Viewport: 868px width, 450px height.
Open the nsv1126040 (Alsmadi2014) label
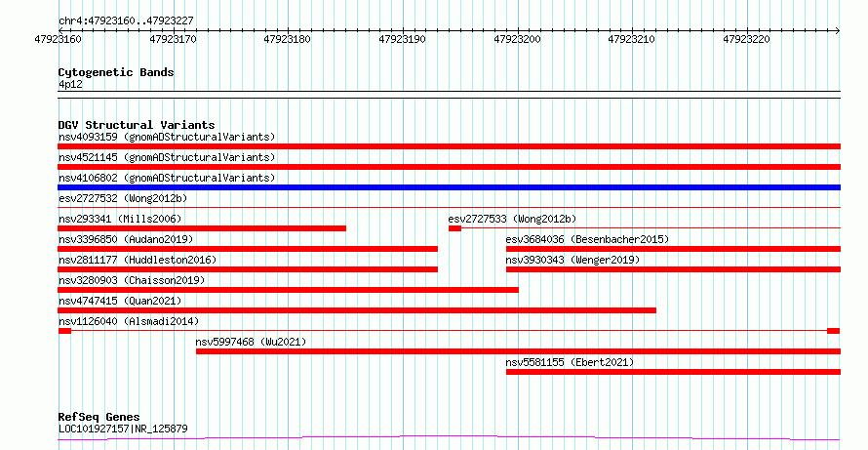[x=129, y=321]
